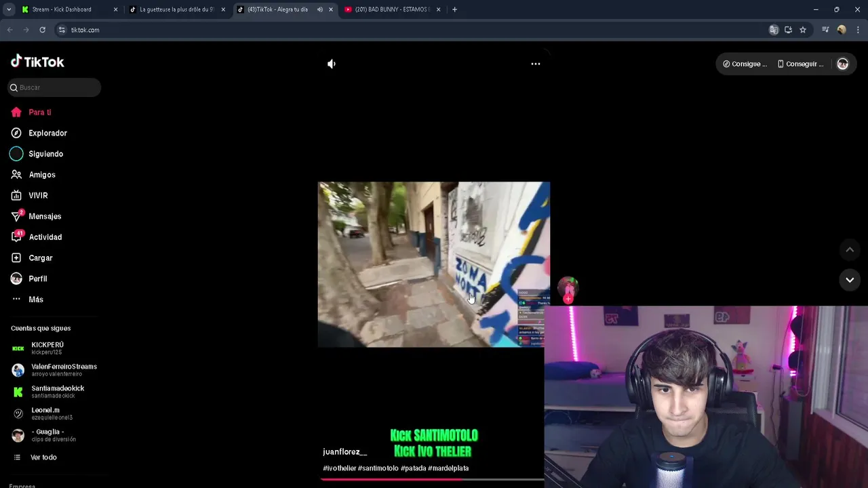Click the TikTok logo
This screenshot has height=488, width=868.
point(37,62)
